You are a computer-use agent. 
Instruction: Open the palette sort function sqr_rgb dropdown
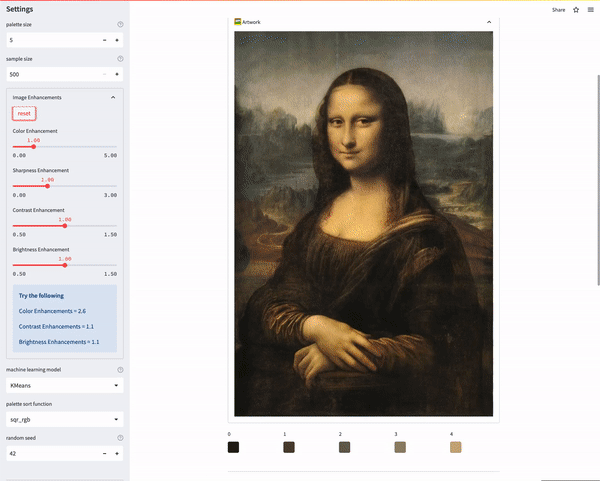point(65,419)
